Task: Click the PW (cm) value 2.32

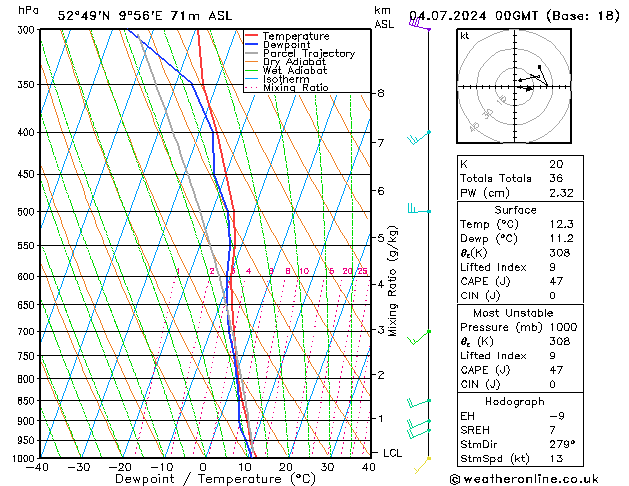Action: click(561, 193)
